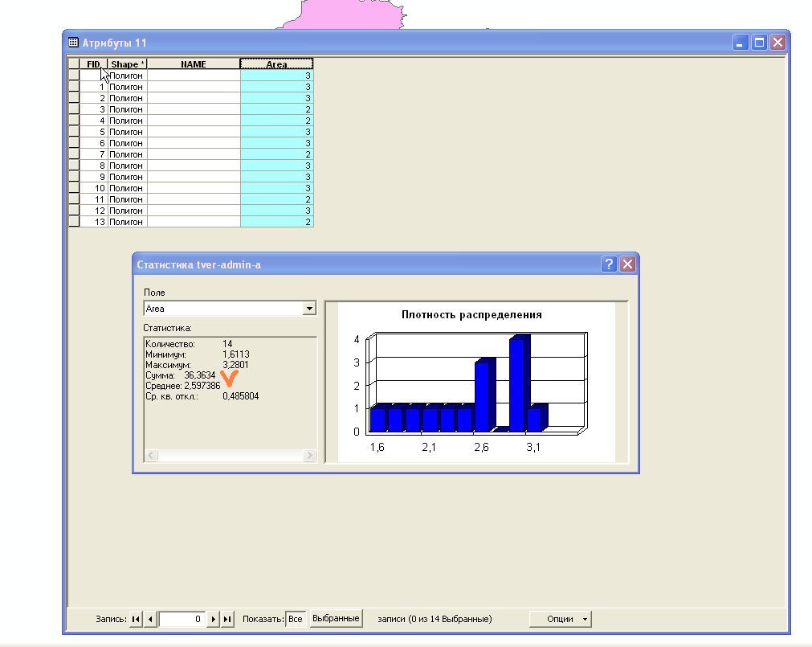Image resolution: width=812 pixels, height=647 pixels.
Task: Go to the previous record
Action: point(150,619)
